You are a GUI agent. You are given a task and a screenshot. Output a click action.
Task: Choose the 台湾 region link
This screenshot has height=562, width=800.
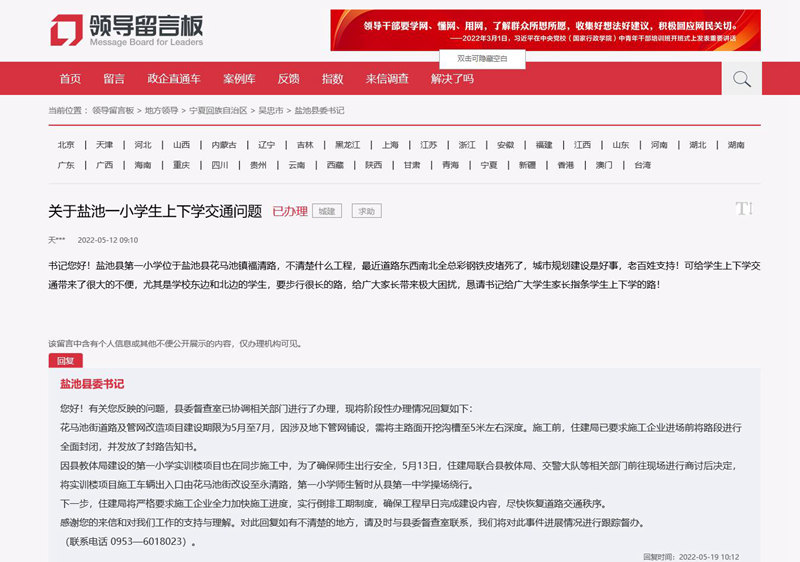(642, 165)
